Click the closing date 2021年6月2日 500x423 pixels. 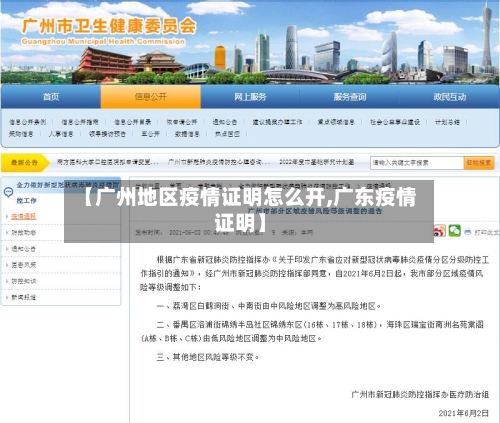464,413
